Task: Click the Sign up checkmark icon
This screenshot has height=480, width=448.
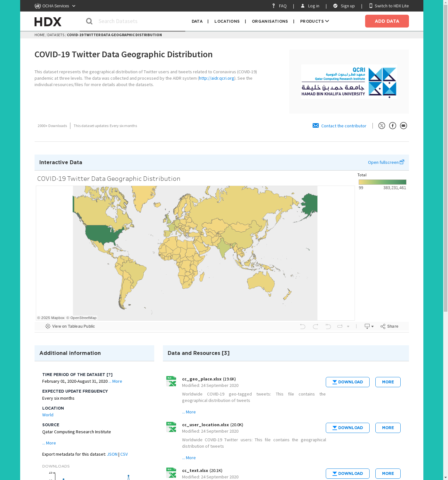Action: point(335,6)
